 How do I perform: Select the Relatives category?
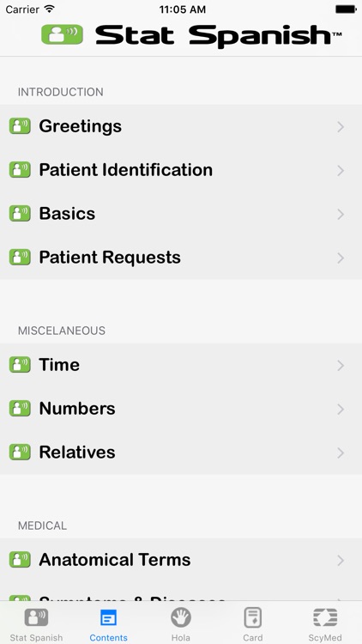tap(181, 453)
